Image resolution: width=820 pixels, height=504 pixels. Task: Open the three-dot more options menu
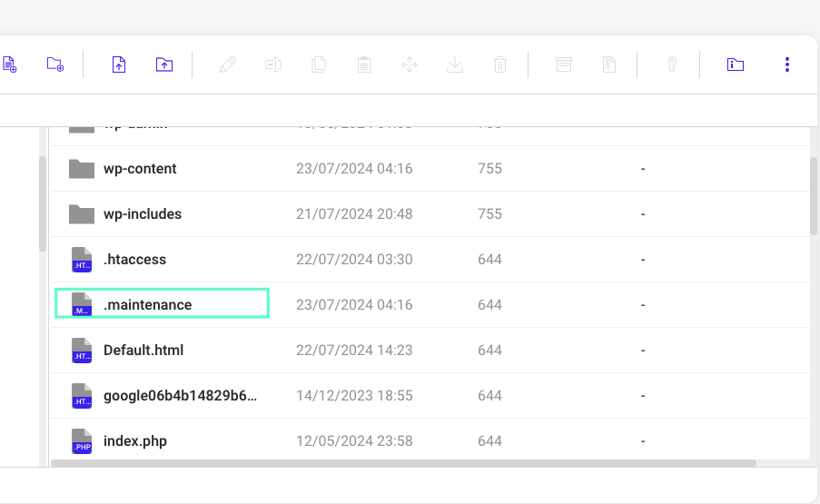coord(787,64)
